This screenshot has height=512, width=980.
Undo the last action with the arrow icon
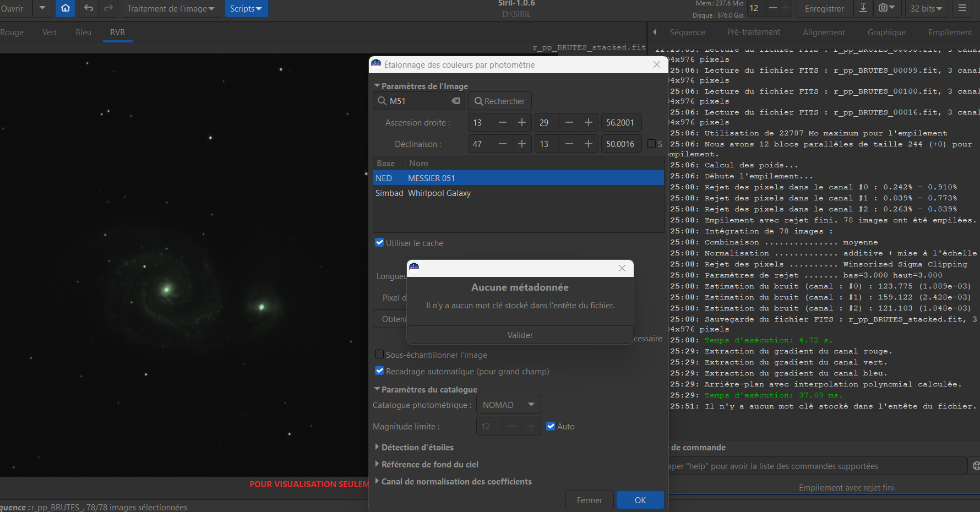[89, 8]
